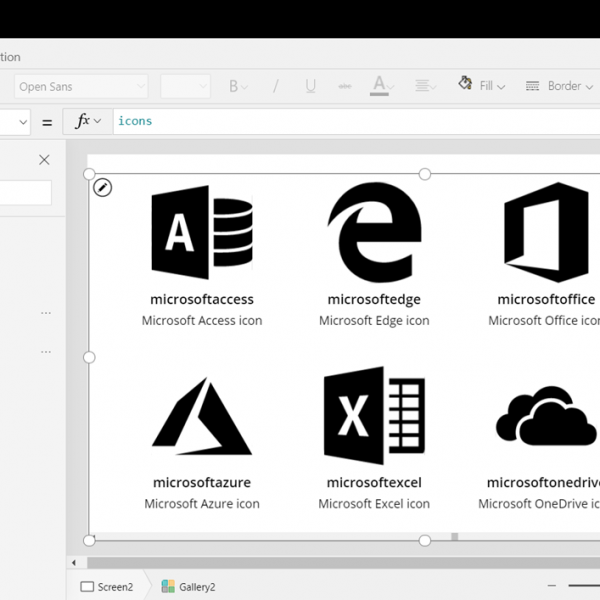
Task: Click the canvas scroll left arrow
Action: (74, 562)
